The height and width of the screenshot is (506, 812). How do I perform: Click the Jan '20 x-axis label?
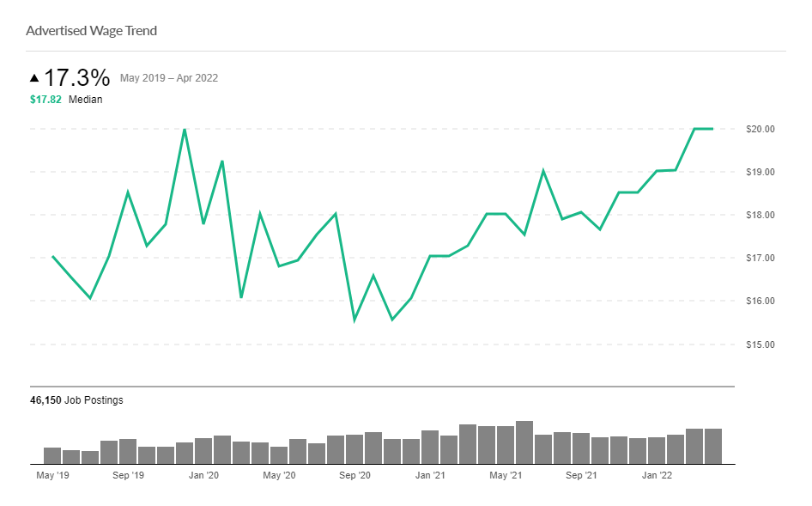tap(203, 474)
